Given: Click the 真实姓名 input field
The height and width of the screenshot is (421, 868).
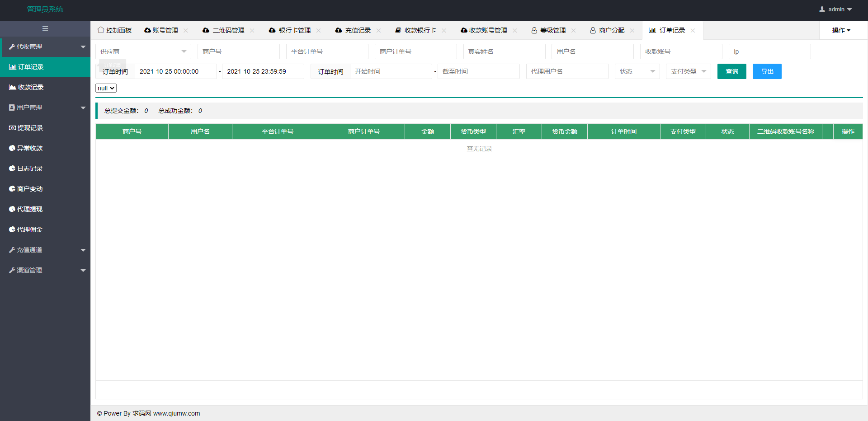Looking at the screenshot, I should point(504,51).
